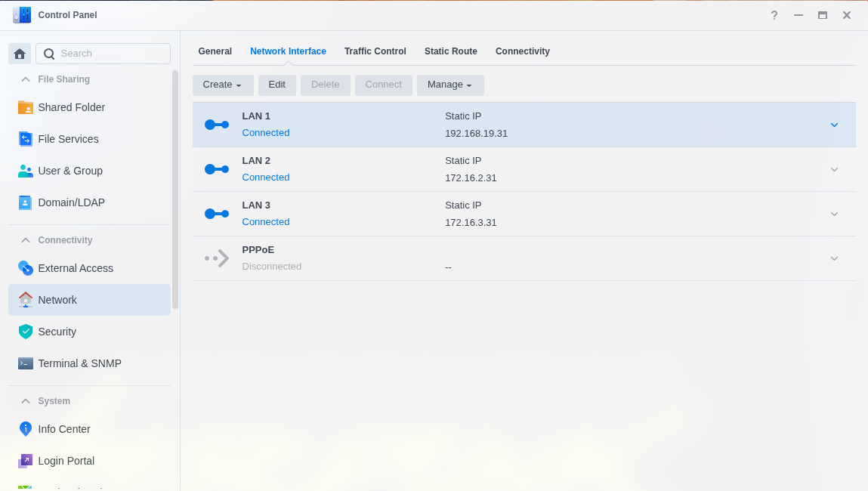
Task: Click the Shared Folder icon
Action: coord(26,107)
